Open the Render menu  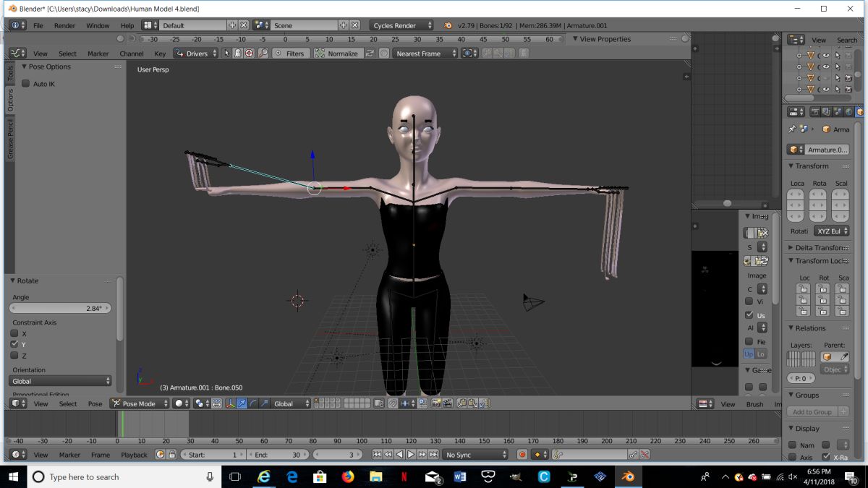[64, 25]
